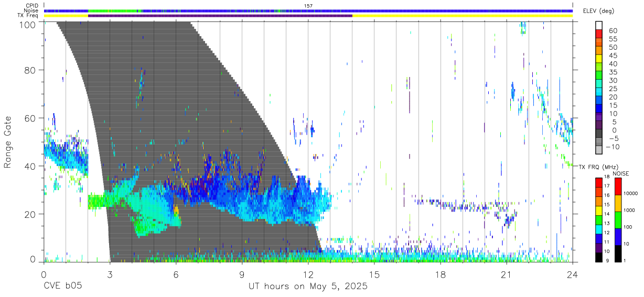Click the '6' tick on the UT hours axis
Image resolution: width=644 pixels, height=297 pixels.
(176, 274)
